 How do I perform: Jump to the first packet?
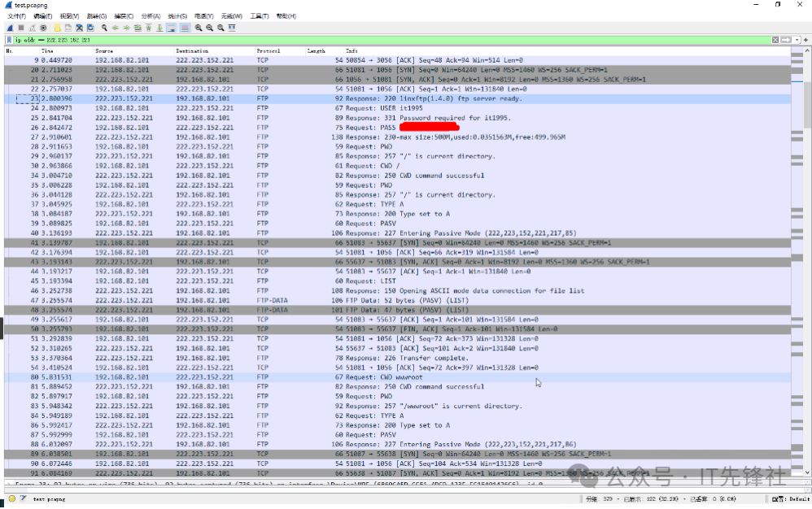point(149,28)
